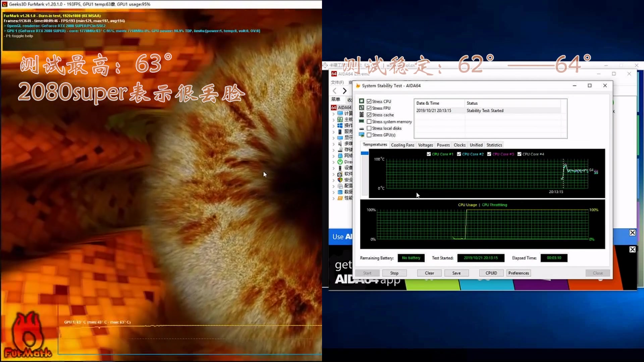Image resolution: width=644 pixels, height=362 pixels.
Task: Switch to the Voltages tab
Action: pos(425,145)
